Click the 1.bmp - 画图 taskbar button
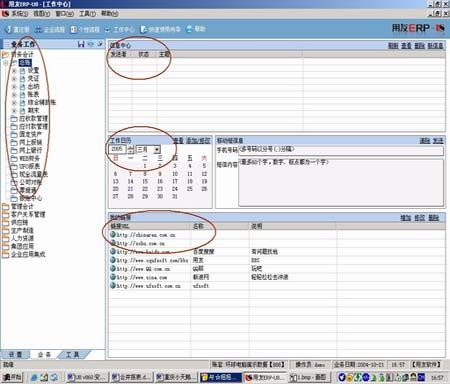 tap(309, 377)
